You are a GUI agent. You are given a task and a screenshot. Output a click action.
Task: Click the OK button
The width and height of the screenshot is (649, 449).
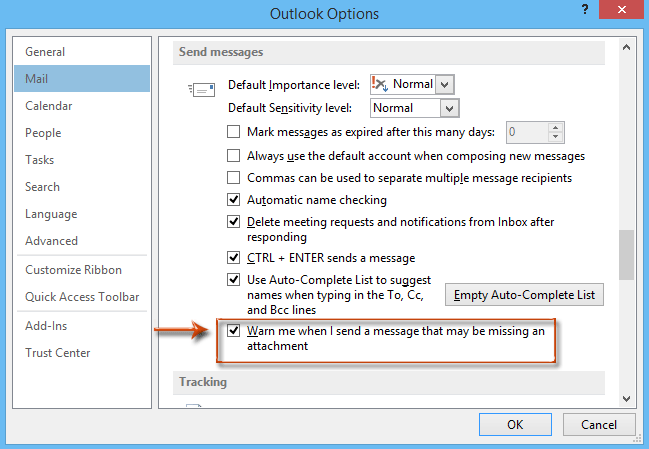pos(515,424)
